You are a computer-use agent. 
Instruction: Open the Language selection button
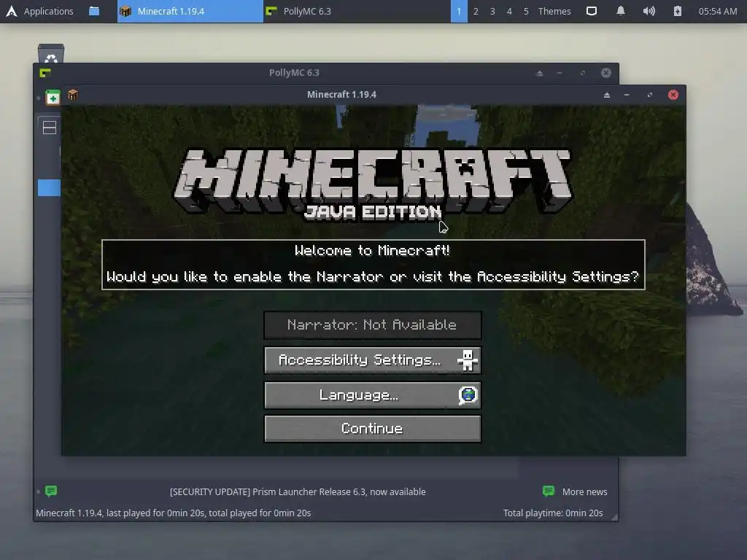tap(373, 395)
